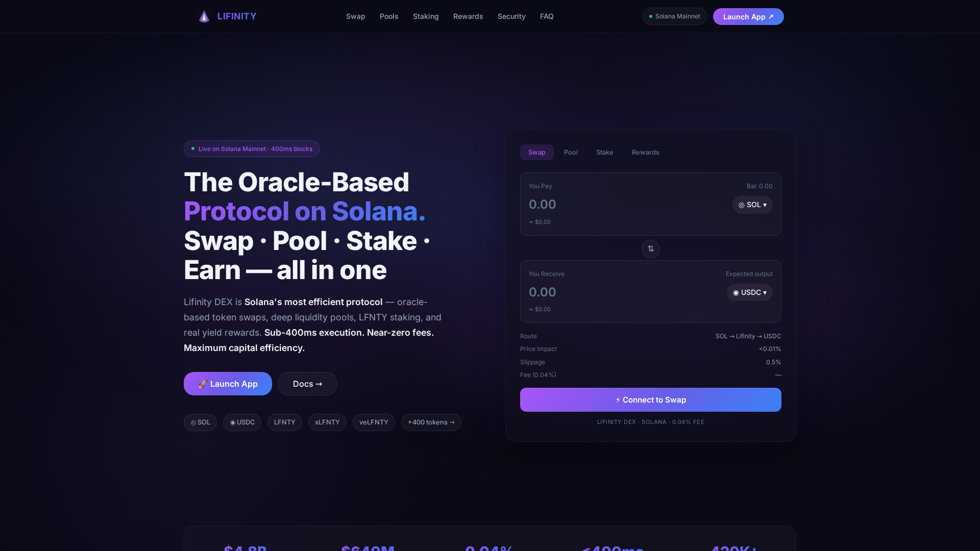This screenshot has height=551, width=980.
Task: Click the swap direction arrows icon
Action: click(651, 249)
